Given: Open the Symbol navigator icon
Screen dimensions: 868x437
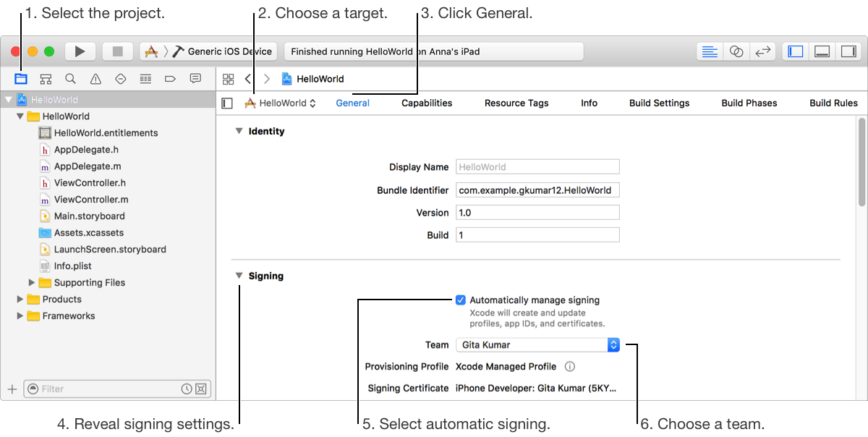Looking at the screenshot, I should (46, 78).
